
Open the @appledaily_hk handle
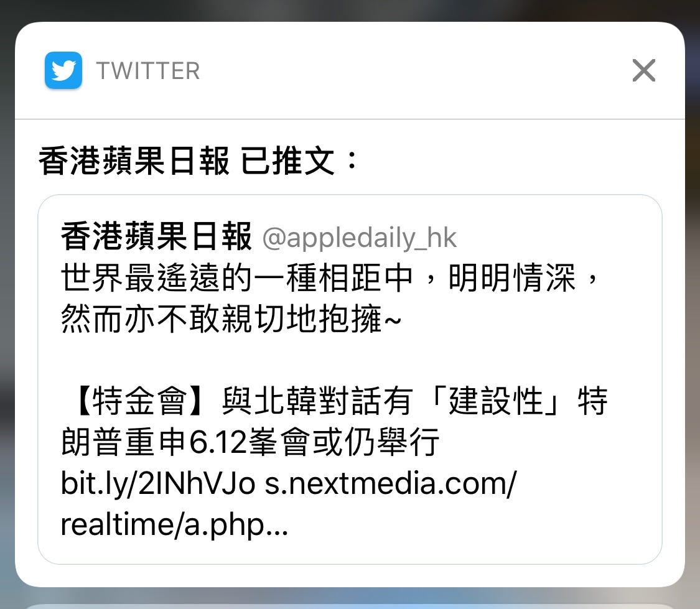[360, 238]
